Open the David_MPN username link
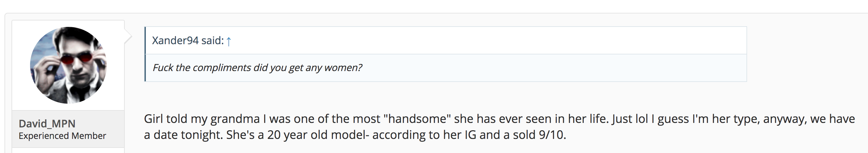Viewport: 868px width, 153px height. [x=47, y=124]
